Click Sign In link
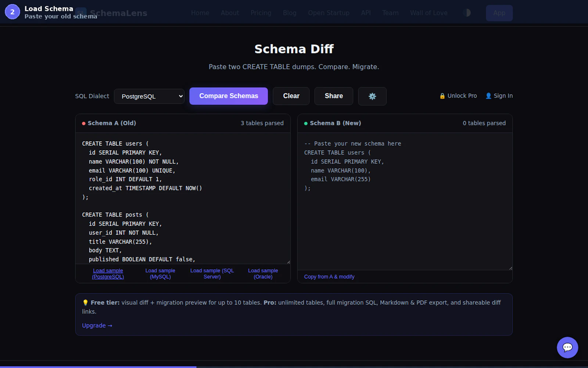This screenshot has height=368, width=588. 499,96
